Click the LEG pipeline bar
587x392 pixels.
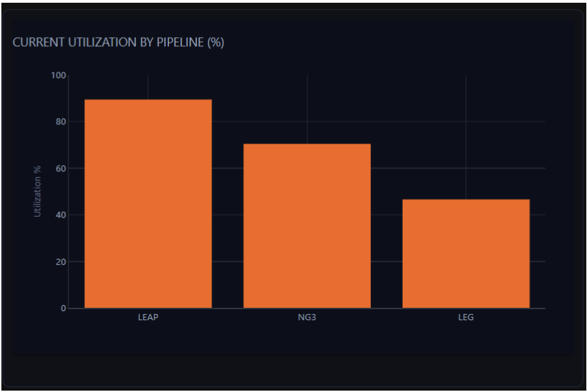point(465,253)
